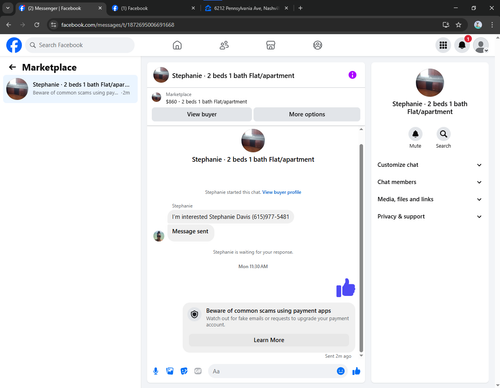Open conversation info purple icon
Screen dimensions: 500x388
(352, 75)
